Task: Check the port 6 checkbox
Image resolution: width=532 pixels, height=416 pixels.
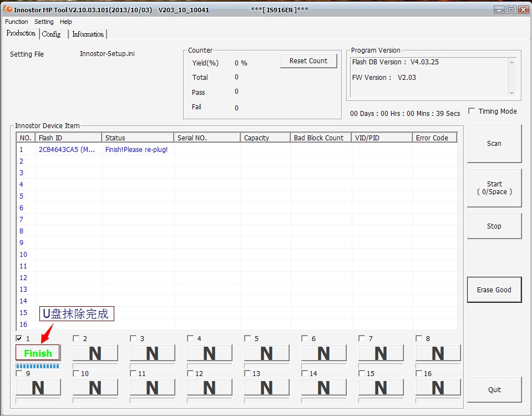Action: tap(305, 338)
